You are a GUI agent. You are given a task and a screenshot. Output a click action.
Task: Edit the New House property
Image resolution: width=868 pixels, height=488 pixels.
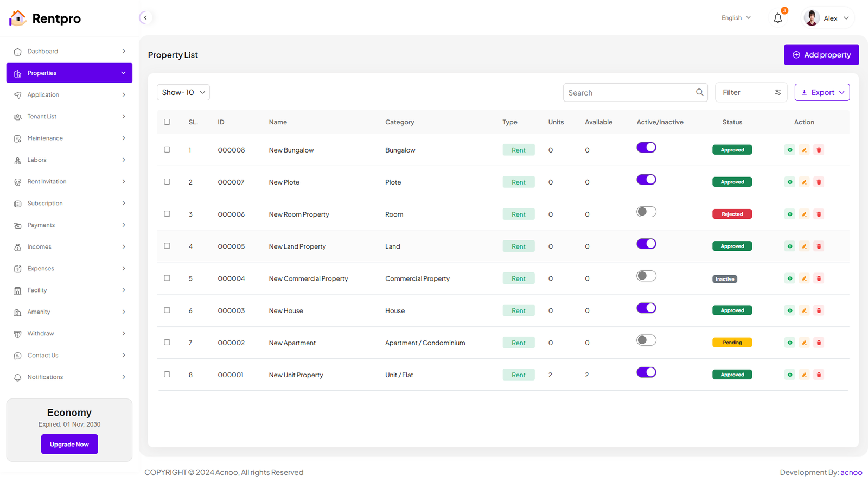(x=804, y=311)
